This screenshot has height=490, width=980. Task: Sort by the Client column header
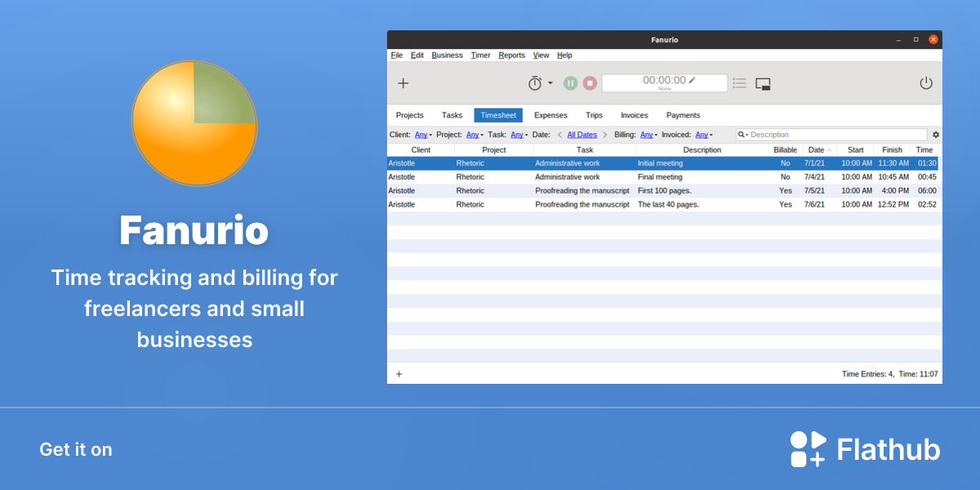[x=421, y=150]
